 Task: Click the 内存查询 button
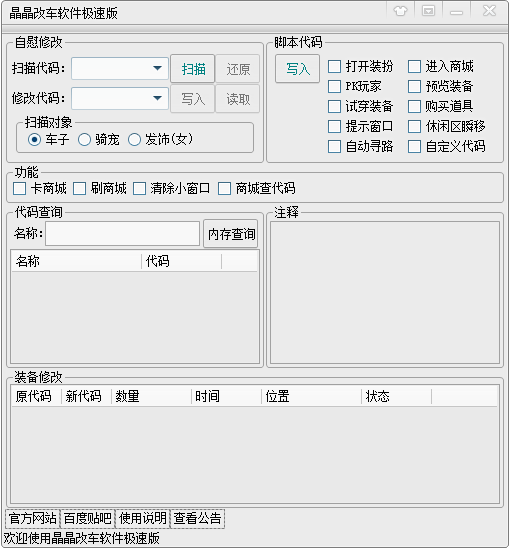231,234
